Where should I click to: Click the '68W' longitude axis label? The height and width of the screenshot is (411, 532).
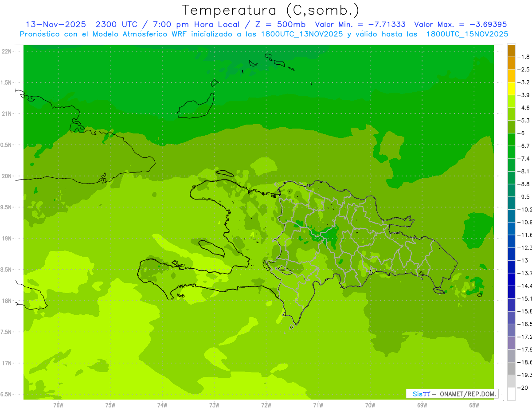[x=474, y=405]
